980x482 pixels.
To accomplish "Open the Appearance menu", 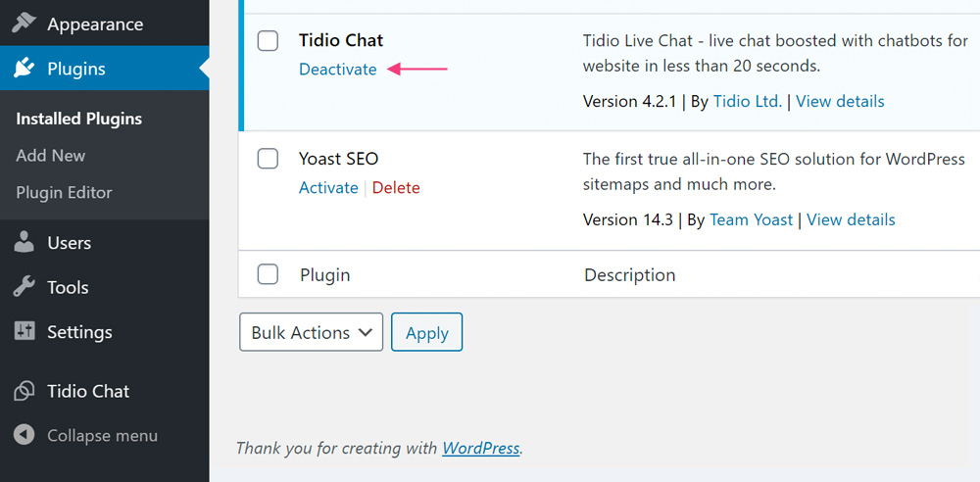I will (95, 24).
